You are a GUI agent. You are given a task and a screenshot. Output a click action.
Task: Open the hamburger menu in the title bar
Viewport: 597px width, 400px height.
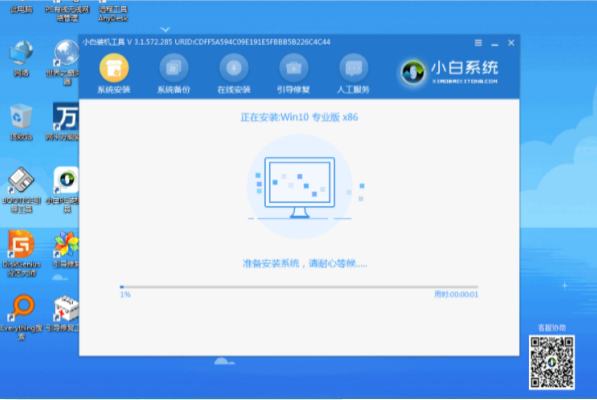[x=478, y=43]
